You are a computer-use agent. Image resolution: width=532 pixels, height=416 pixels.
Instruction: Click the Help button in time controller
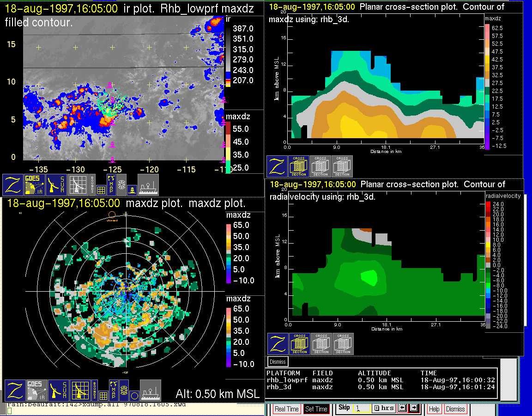click(x=434, y=409)
